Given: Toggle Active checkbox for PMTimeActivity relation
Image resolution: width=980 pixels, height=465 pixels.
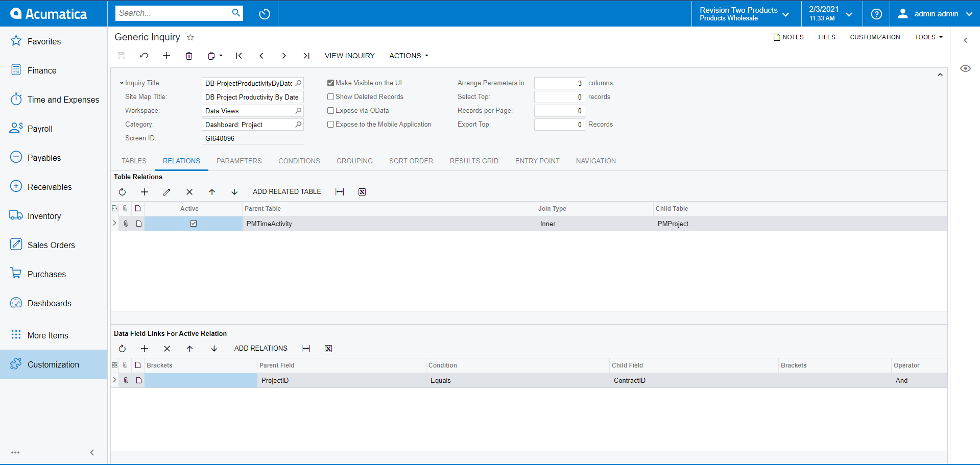Looking at the screenshot, I should pyautogui.click(x=194, y=224).
